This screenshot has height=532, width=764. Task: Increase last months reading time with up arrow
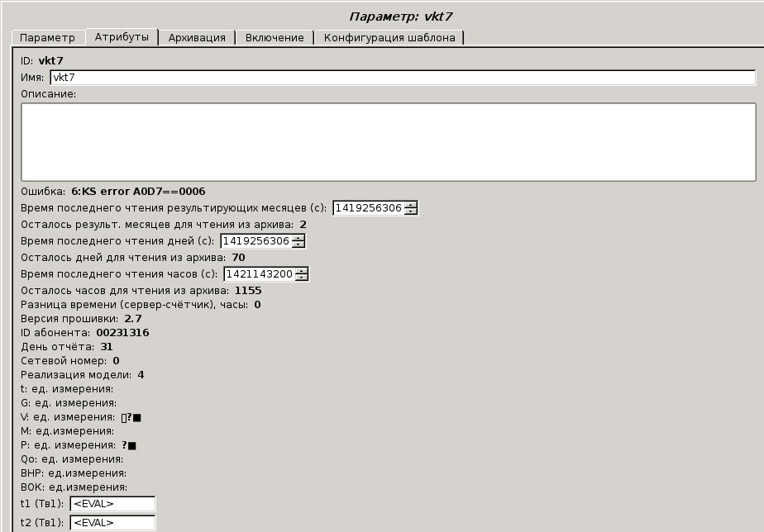pos(411,205)
